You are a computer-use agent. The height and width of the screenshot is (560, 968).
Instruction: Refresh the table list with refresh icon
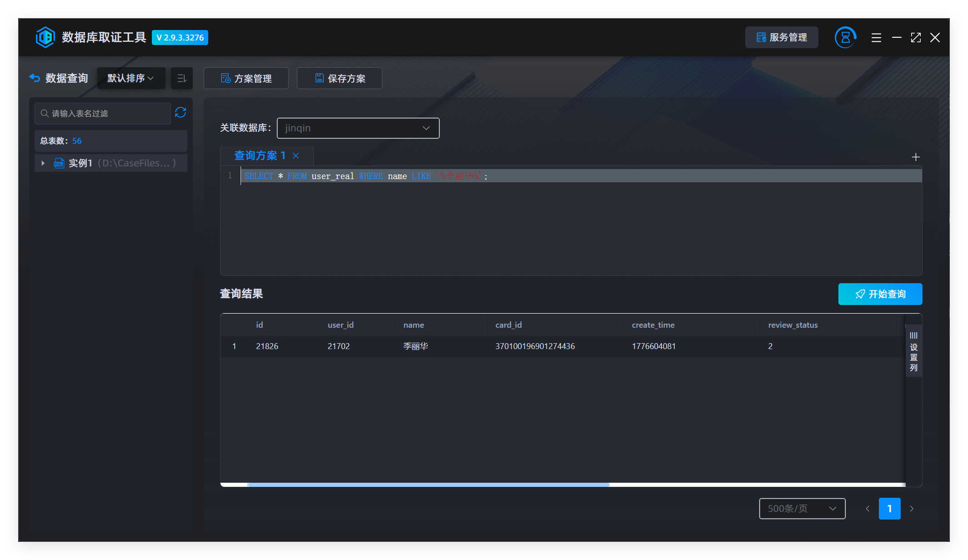coord(181,113)
